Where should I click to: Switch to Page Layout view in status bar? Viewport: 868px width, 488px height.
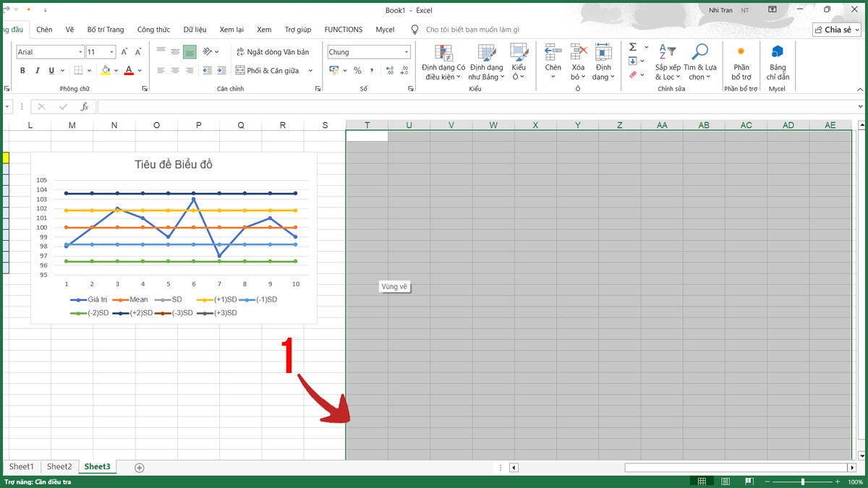click(x=725, y=480)
